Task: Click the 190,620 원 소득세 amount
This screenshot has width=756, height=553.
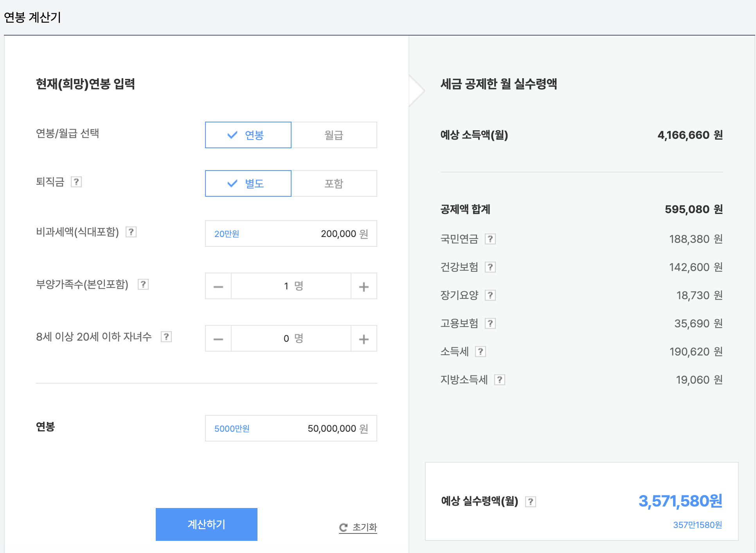Action: coord(696,352)
